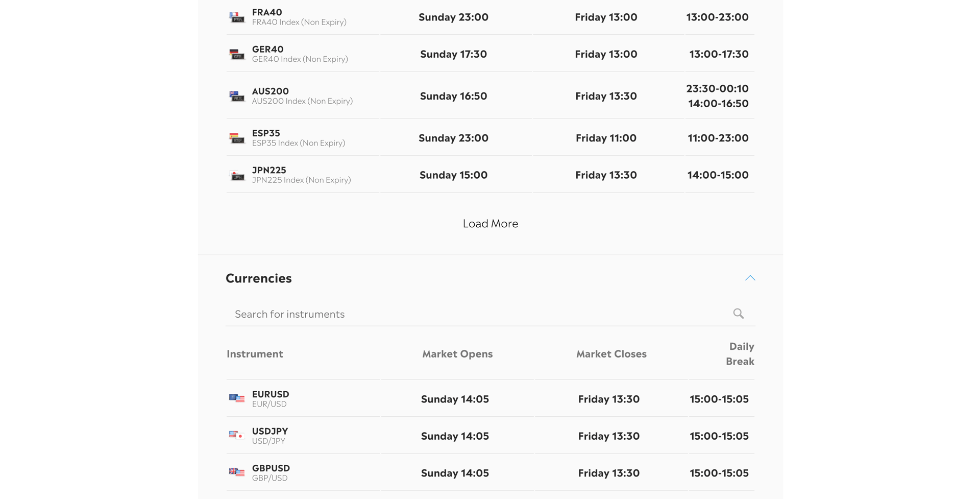Image resolution: width=980 pixels, height=499 pixels.
Task: Select the Market Closes column header
Action: click(611, 353)
